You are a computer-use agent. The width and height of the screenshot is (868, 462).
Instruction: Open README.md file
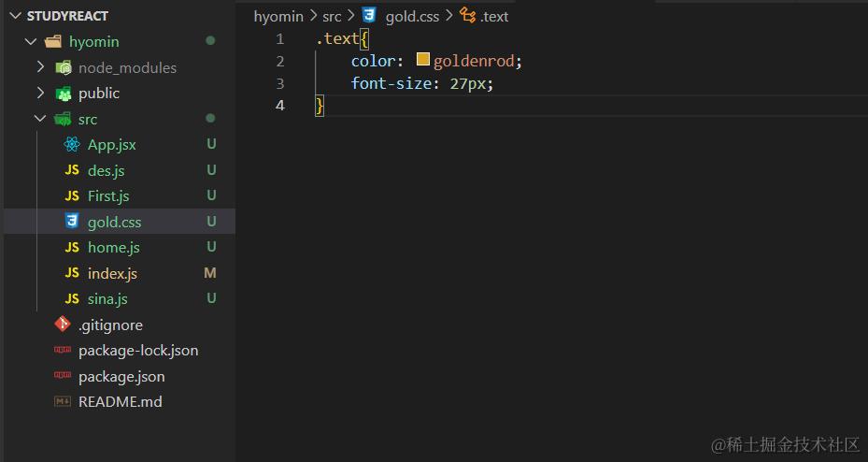tap(121, 401)
